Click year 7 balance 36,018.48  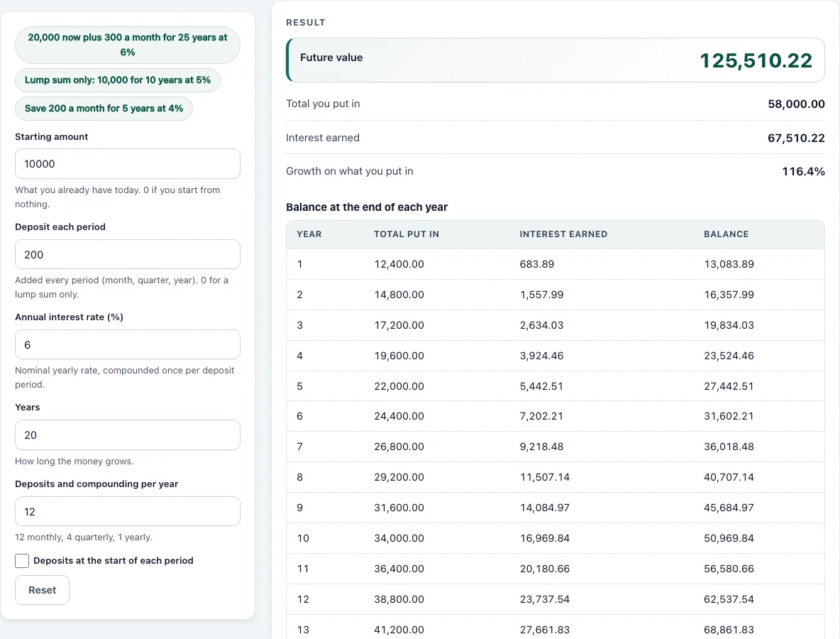click(729, 447)
